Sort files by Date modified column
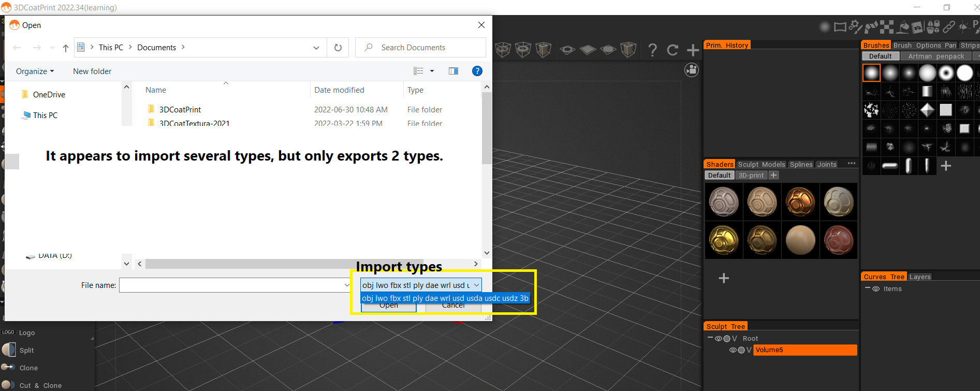Screen dimensions: 980x391 tap(339, 90)
